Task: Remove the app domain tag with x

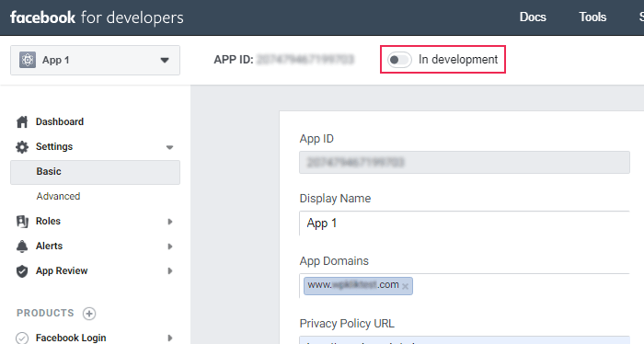Action: pyautogui.click(x=405, y=287)
